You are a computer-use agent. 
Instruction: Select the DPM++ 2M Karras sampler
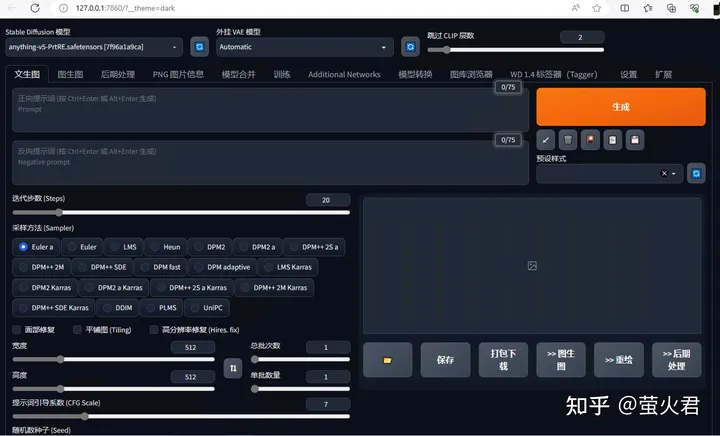(274, 288)
